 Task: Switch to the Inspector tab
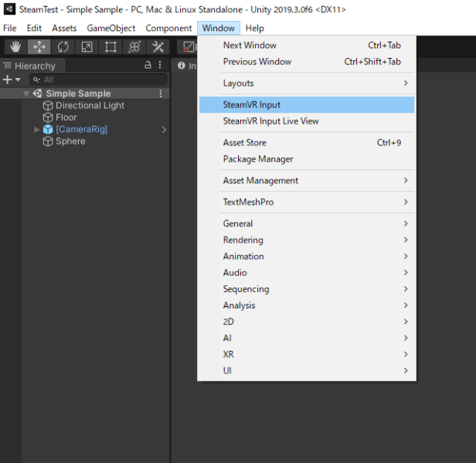187,66
